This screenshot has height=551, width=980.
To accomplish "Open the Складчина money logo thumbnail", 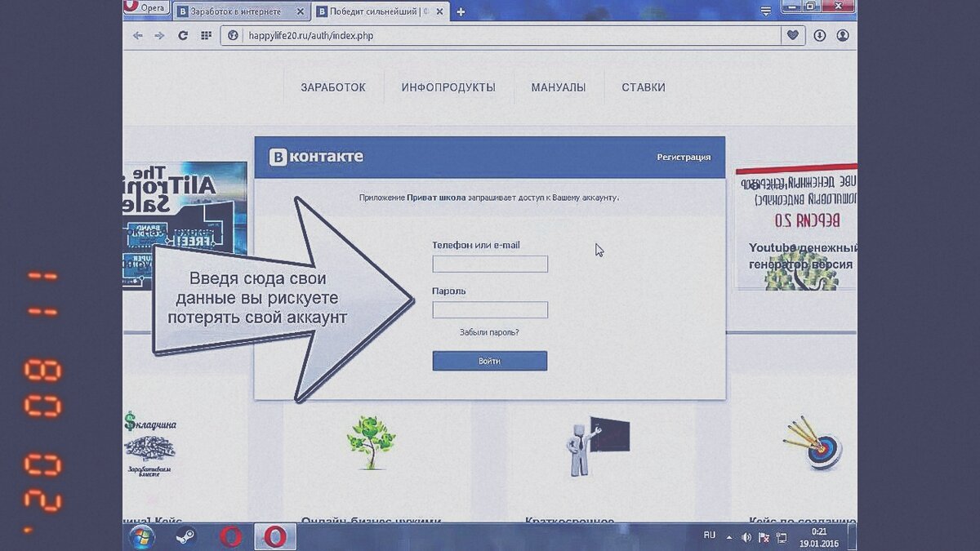I will [150, 444].
